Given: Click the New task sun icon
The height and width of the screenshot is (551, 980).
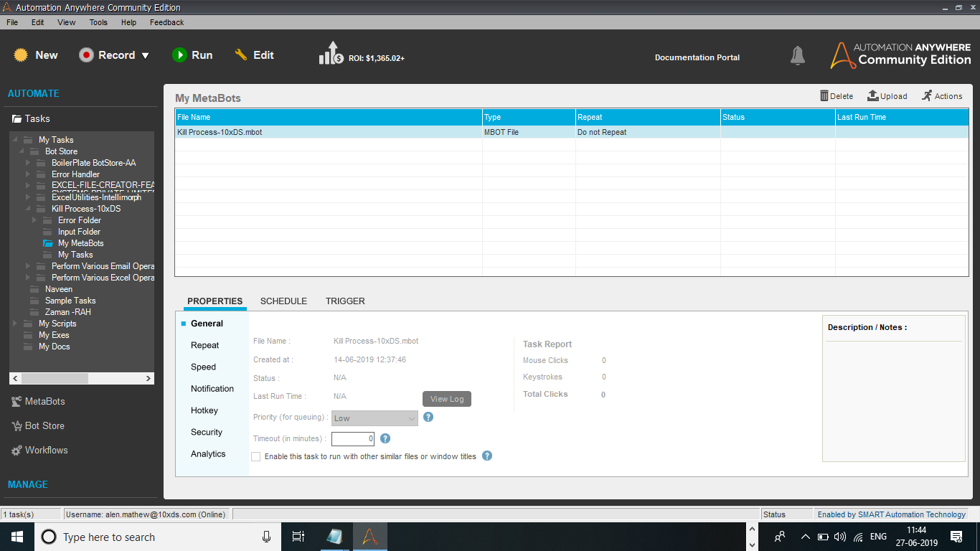Looking at the screenshot, I should pos(21,55).
